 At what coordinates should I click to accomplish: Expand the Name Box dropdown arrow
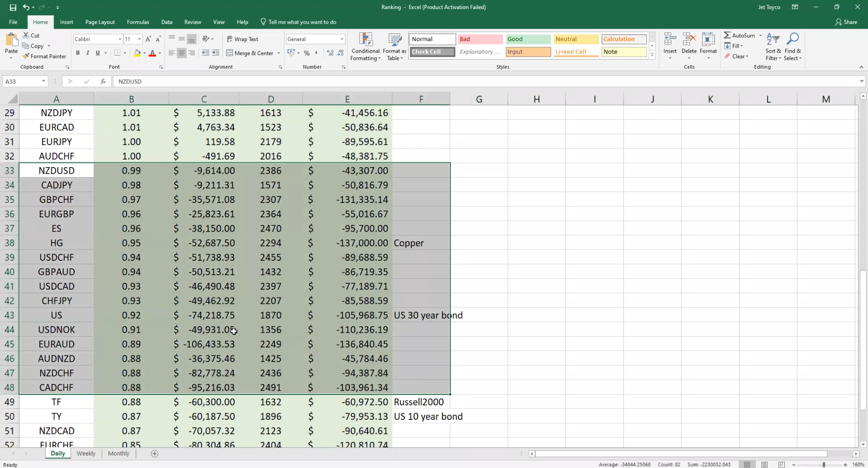pyautogui.click(x=43, y=81)
